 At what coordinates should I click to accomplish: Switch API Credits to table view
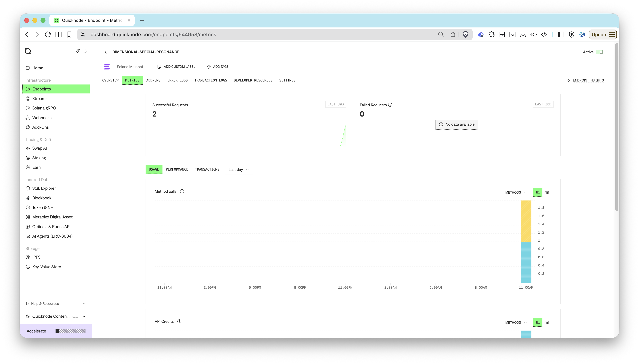click(547, 322)
